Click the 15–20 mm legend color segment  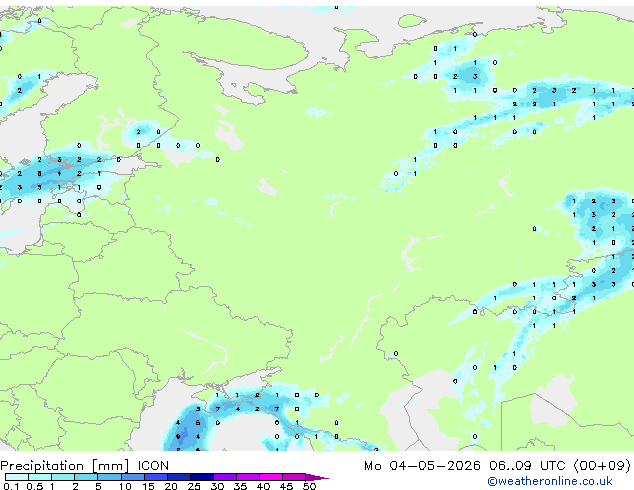156,477
